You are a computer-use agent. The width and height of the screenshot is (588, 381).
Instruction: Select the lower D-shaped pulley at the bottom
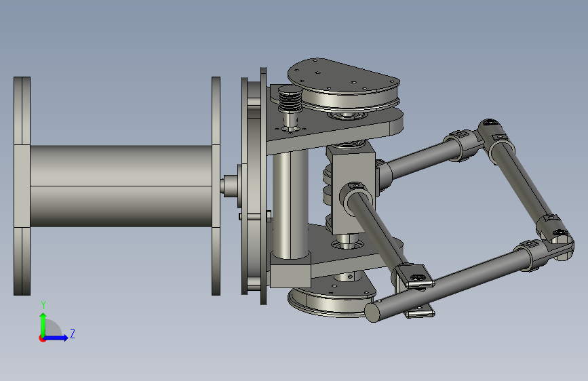(330, 300)
